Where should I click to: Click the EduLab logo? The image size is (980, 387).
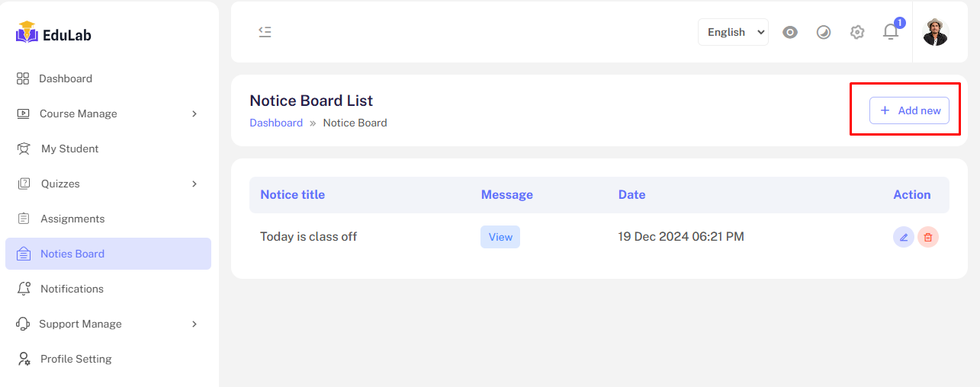pos(53,34)
